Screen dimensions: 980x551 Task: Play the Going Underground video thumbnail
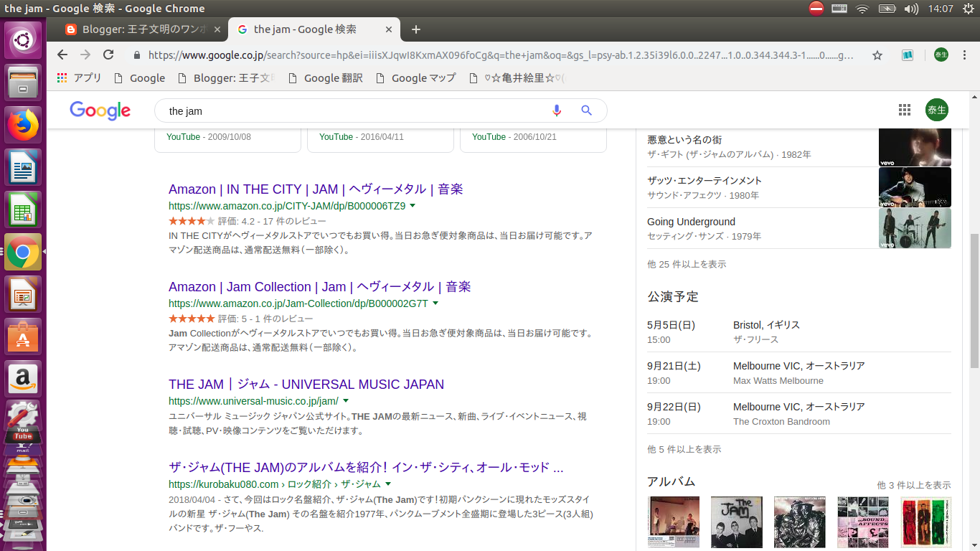915,228
